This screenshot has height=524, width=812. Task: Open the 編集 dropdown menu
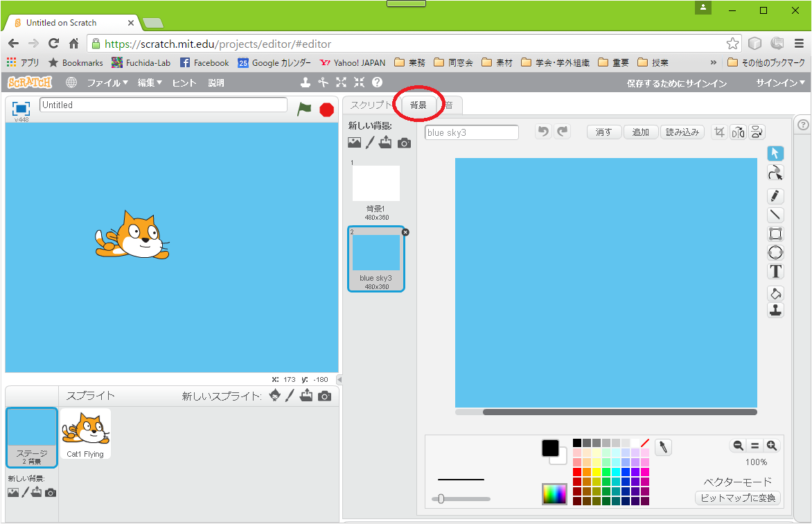[149, 82]
